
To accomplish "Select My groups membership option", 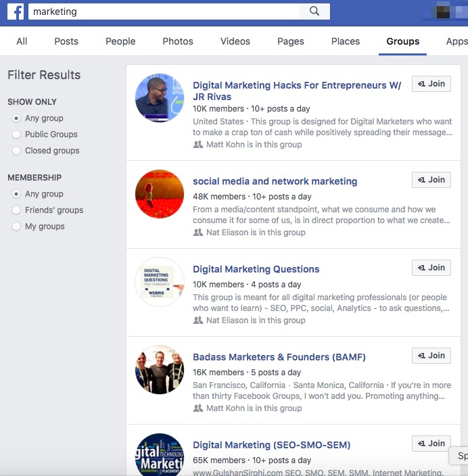I will pyautogui.click(x=16, y=227).
